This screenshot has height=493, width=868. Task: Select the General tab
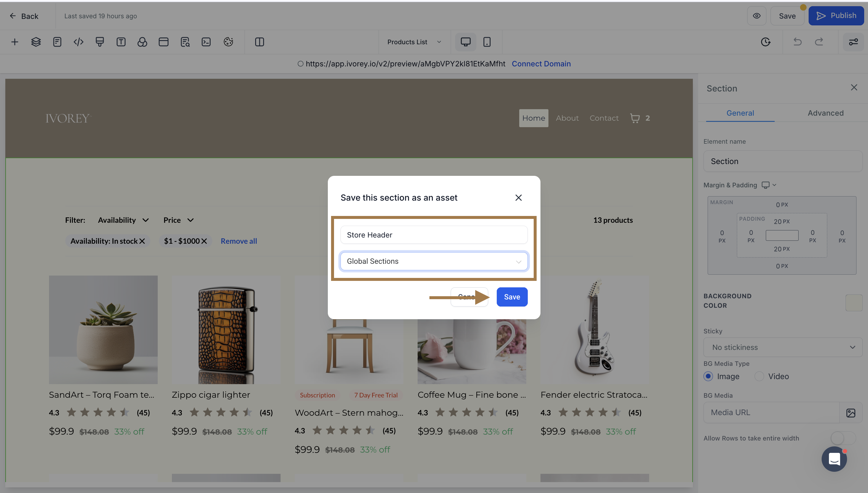[x=740, y=113]
